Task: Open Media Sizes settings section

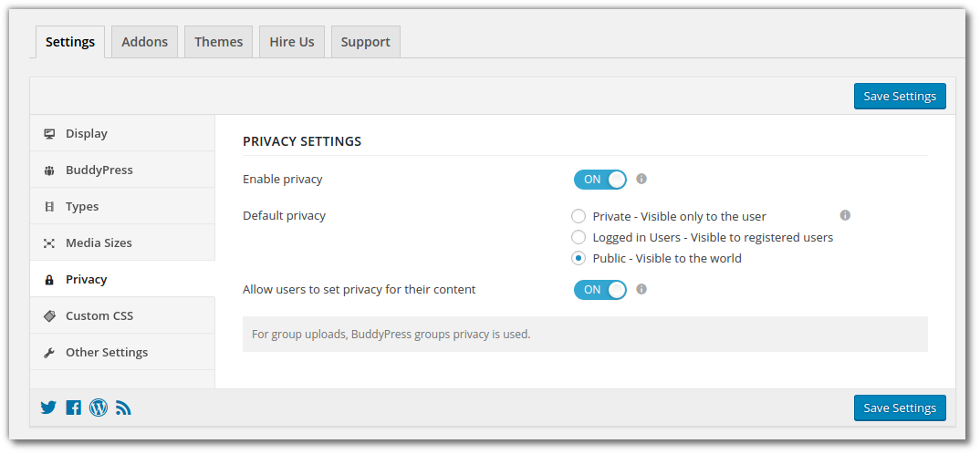Action: pyautogui.click(x=99, y=243)
